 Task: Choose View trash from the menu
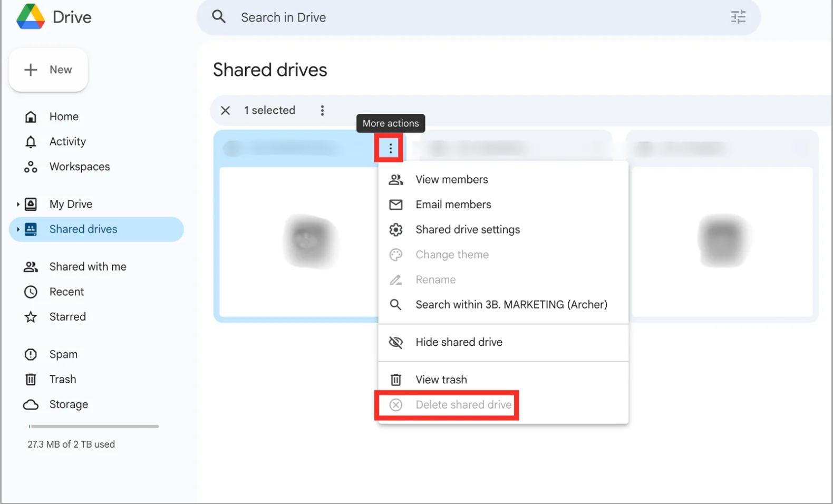coord(503,380)
